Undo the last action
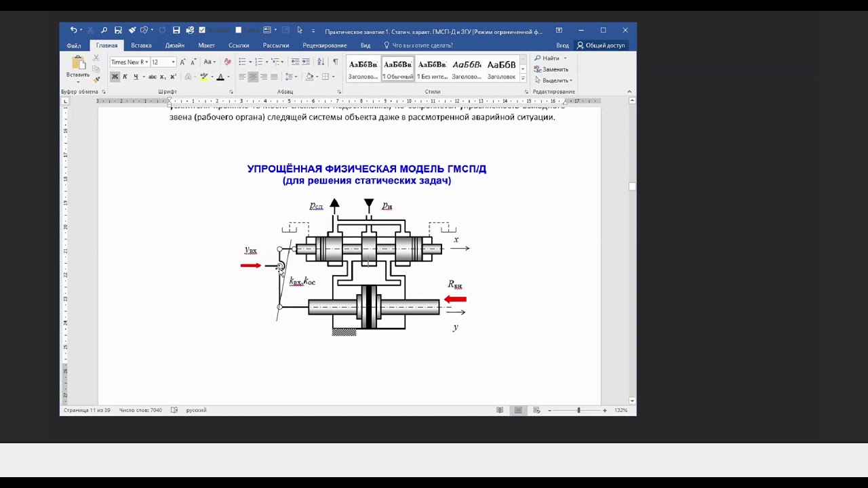This screenshot has height=488, width=868. pos(73,30)
